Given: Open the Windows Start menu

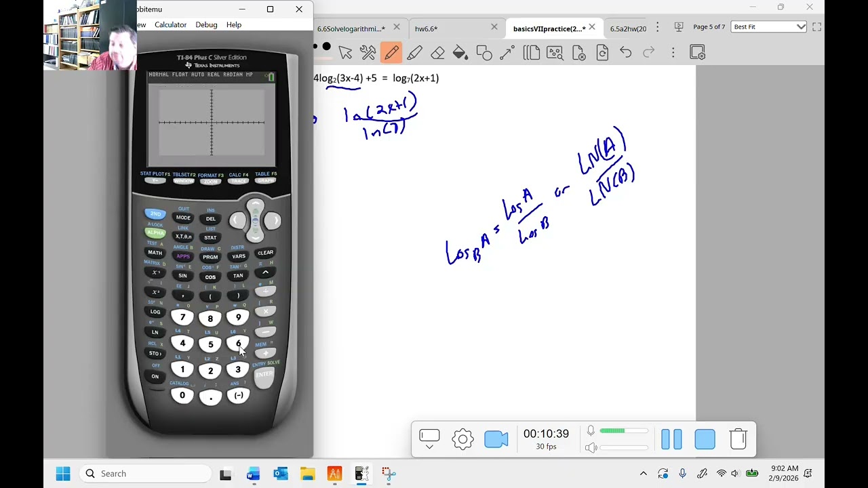Looking at the screenshot, I should tap(63, 474).
